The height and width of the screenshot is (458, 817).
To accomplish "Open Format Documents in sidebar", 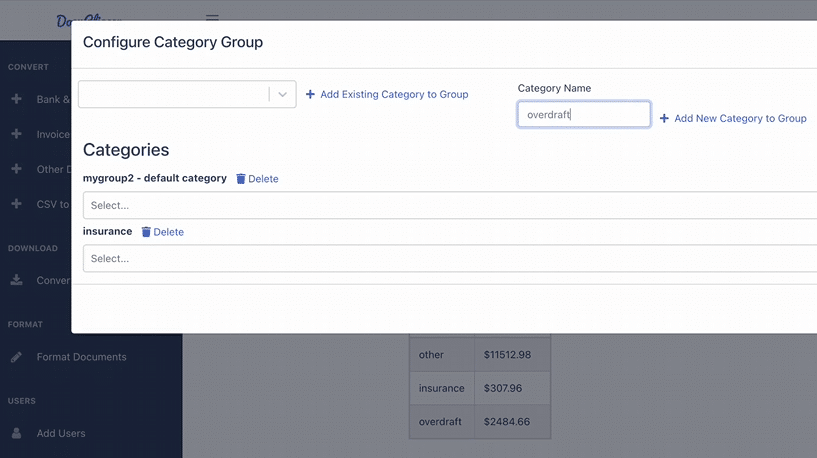I will click(x=81, y=357).
